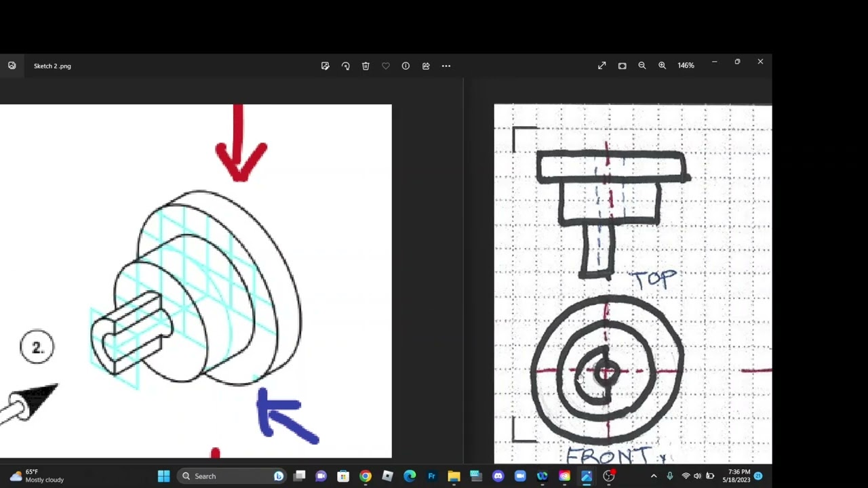868x488 pixels.
Task: Click the Photos app icon beside the filename
Action: coord(12,66)
